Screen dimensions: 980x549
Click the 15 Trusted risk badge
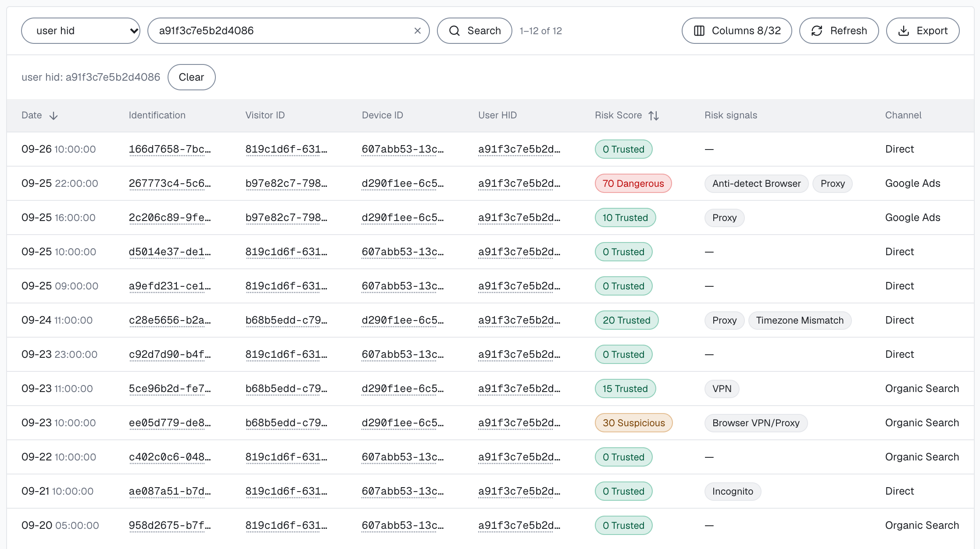[625, 389]
